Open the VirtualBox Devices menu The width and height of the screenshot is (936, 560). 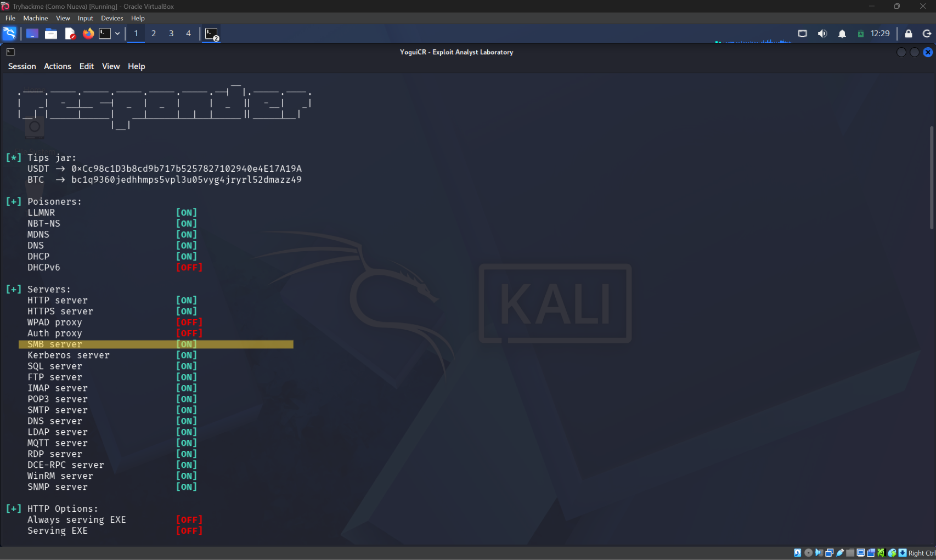[x=112, y=18]
